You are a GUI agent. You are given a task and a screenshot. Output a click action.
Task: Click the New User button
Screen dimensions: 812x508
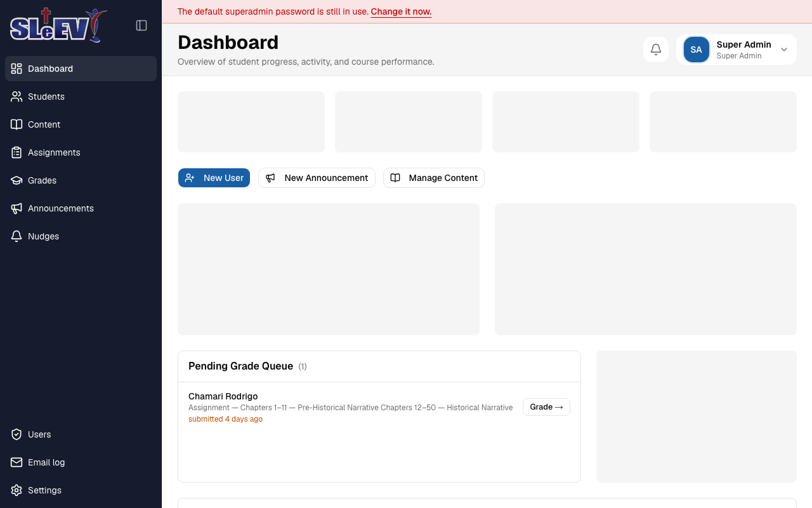pos(214,178)
